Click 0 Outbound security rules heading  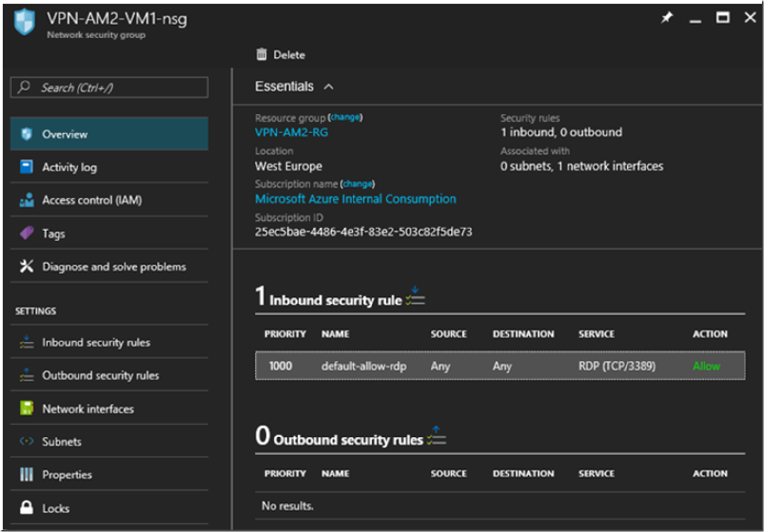[x=340, y=436]
